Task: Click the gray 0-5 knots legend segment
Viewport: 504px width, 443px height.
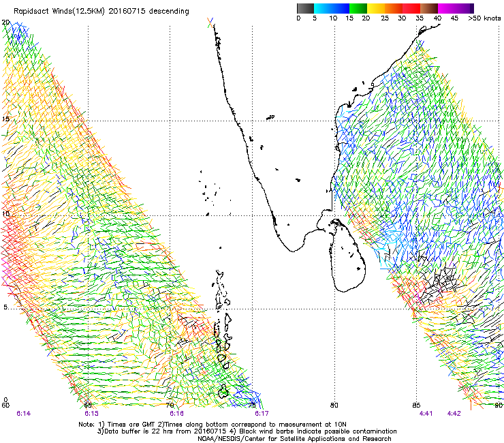Action: [x=305, y=8]
